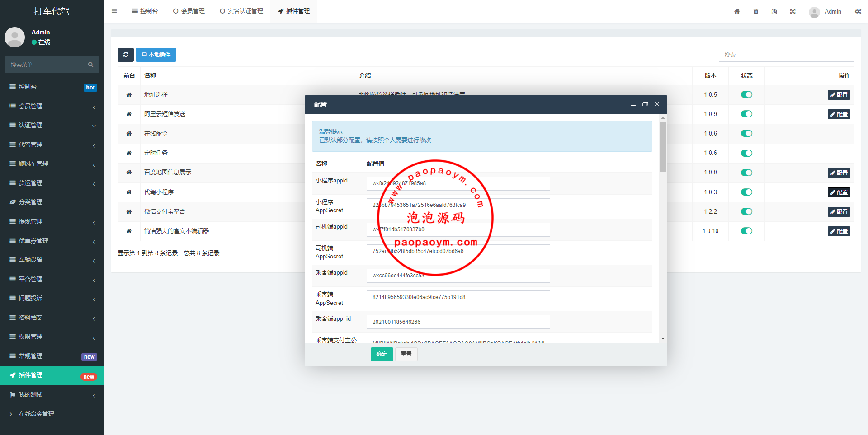Image resolution: width=868 pixels, height=435 pixels.
Task: Click the home icon in the top-right toolbar
Action: [737, 11]
